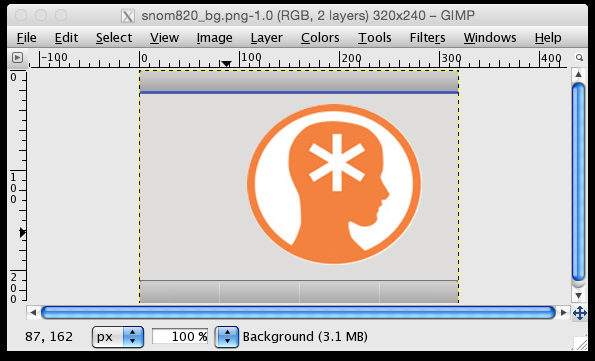Click the window resize grip at bottom-right corner
Image resolution: width=595 pixels, height=361 pixels.
(x=581, y=343)
